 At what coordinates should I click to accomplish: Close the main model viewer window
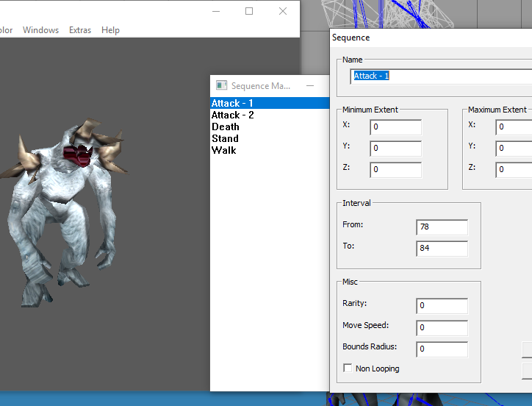(x=283, y=11)
